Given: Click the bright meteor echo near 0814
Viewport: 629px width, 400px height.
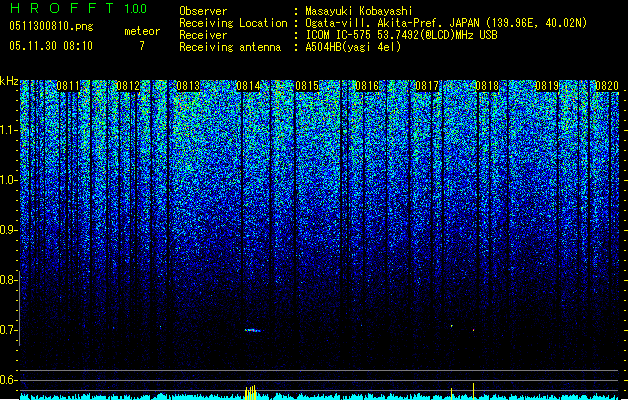Looking at the screenshot, I should pyautogui.click(x=253, y=330).
